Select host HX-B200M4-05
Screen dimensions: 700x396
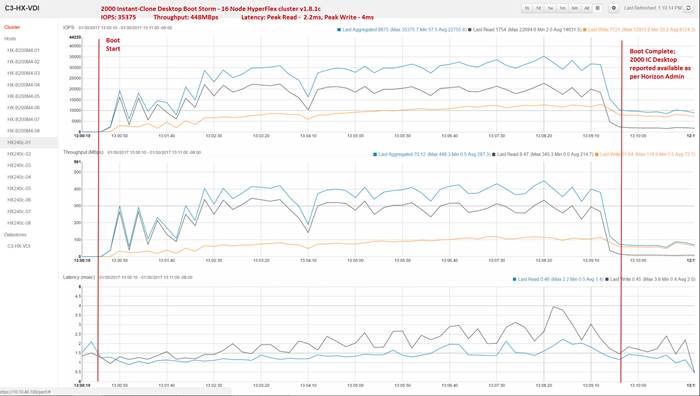coord(24,96)
